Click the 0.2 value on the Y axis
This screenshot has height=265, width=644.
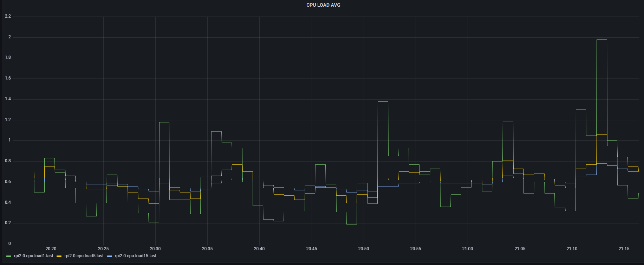click(x=8, y=223)
